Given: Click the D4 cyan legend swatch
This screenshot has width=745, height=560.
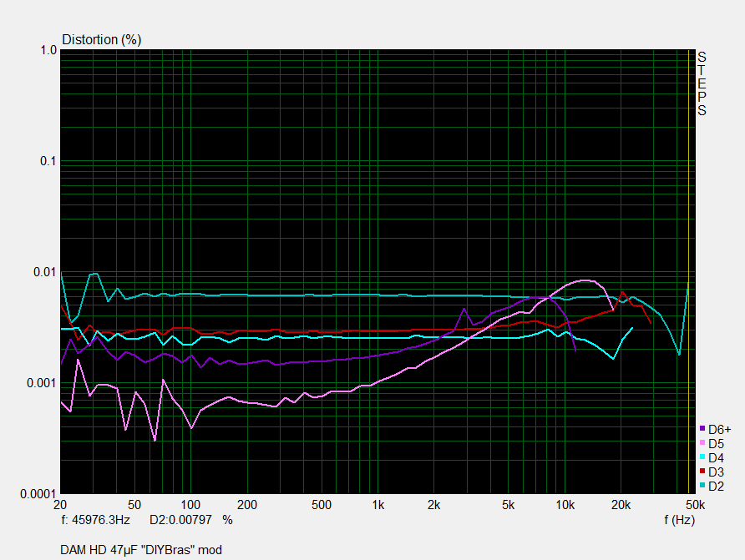Looking at the screenshot, I should point(702,457).
